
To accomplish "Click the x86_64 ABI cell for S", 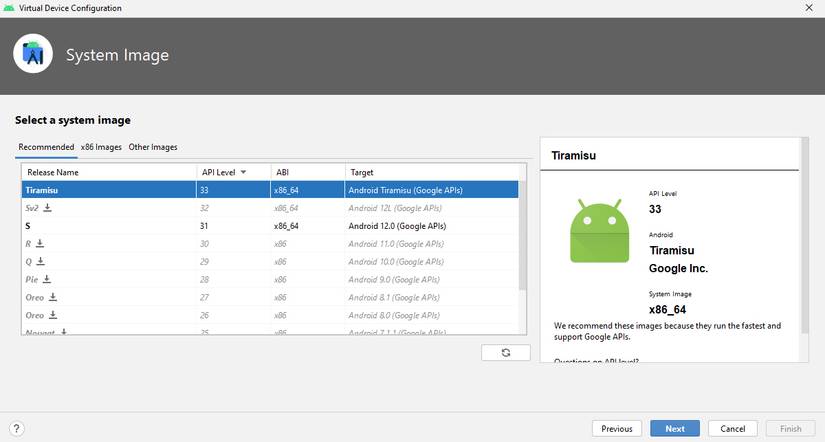I will (x=286, y=226).
